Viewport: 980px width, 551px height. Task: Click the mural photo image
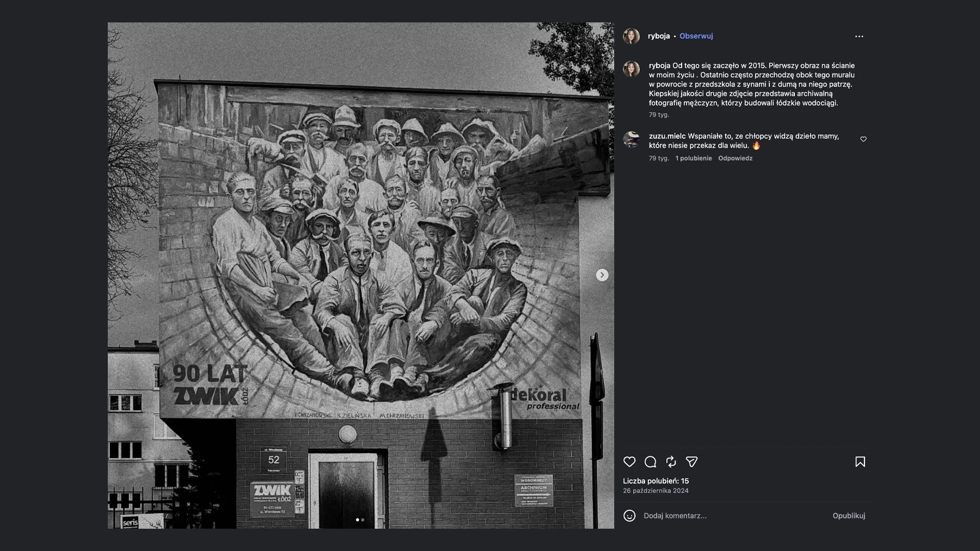click(x=361, y=275)
